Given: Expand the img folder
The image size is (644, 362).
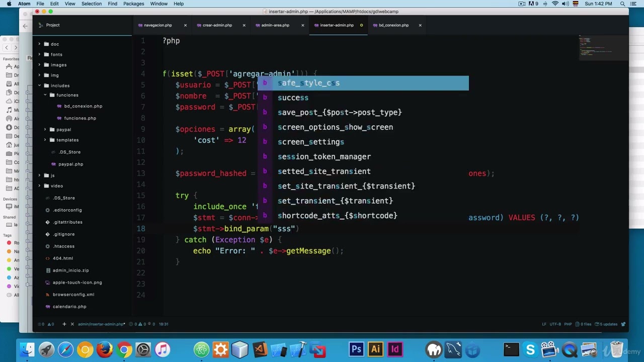Looking at the screenshot, I should click(x=39, y=75).
